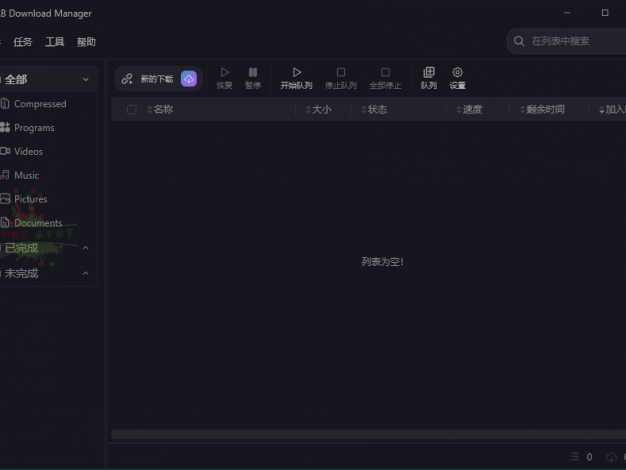Expand the 未完成 section chevron
Screen dimensions: 626x470
85,274
